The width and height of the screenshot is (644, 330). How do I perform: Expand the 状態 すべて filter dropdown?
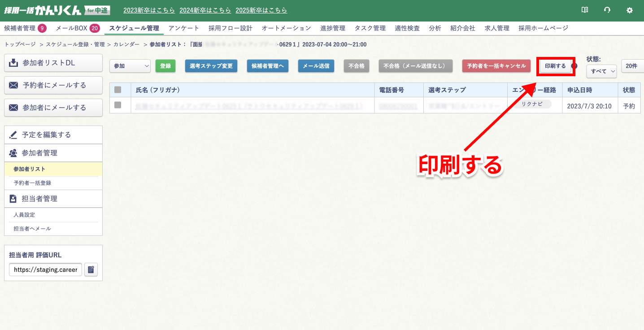(601, 71)
